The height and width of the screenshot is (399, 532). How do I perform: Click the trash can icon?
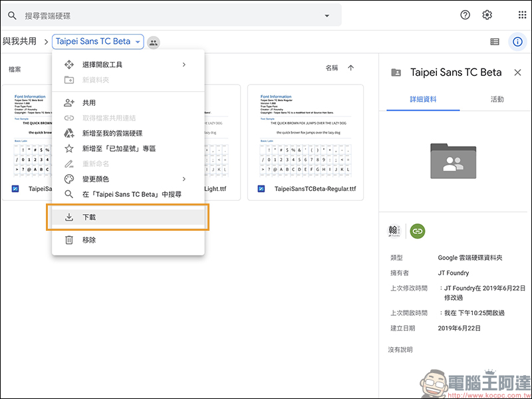click(x=69, y=240)
